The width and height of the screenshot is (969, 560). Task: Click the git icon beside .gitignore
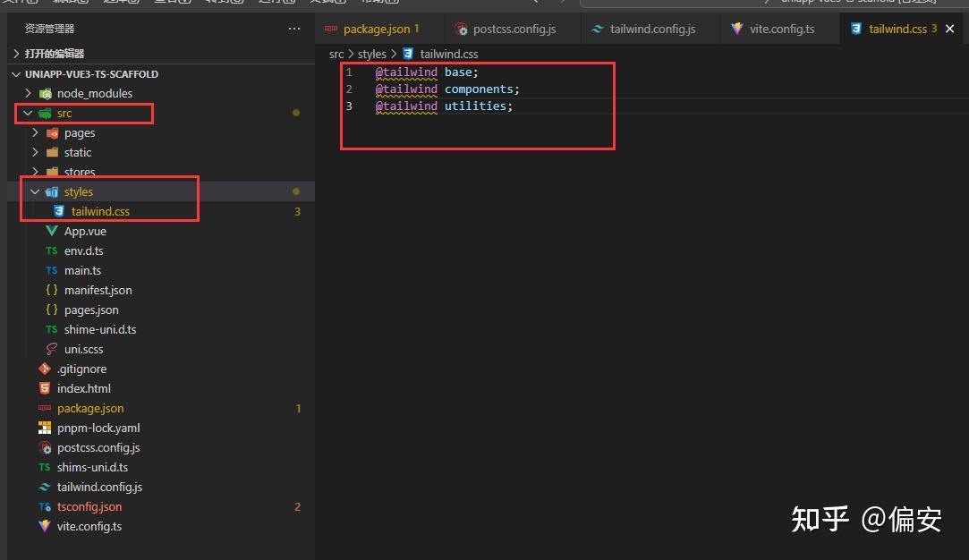45,369
